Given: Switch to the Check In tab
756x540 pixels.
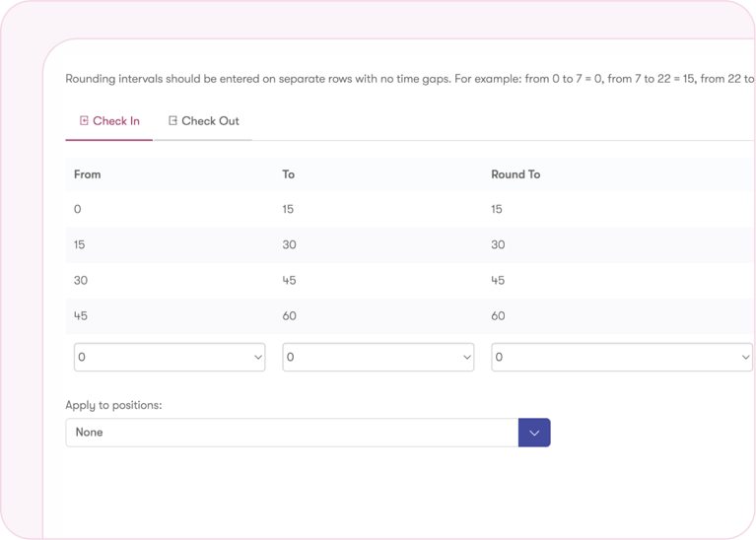Looking at the screenshot, I should click(x=109, y=121).
